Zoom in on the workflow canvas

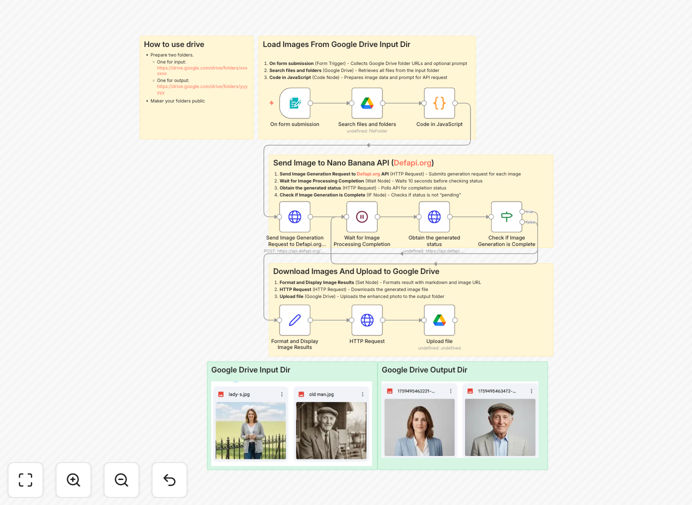[73, 480]
